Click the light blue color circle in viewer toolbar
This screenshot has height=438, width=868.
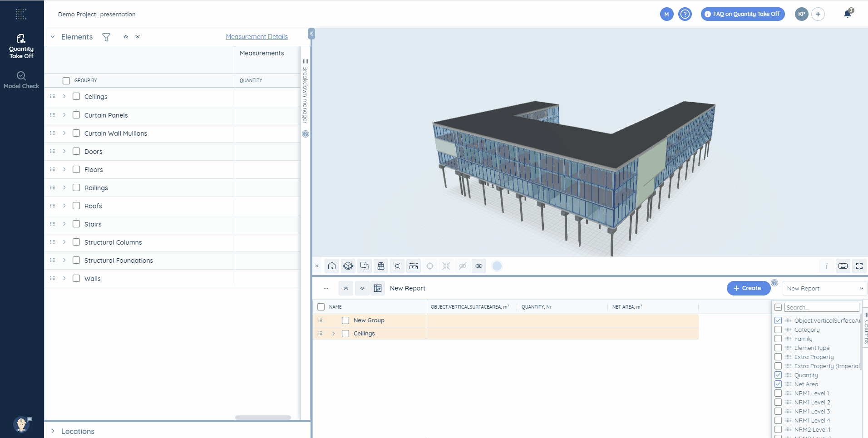pos(497,266)
